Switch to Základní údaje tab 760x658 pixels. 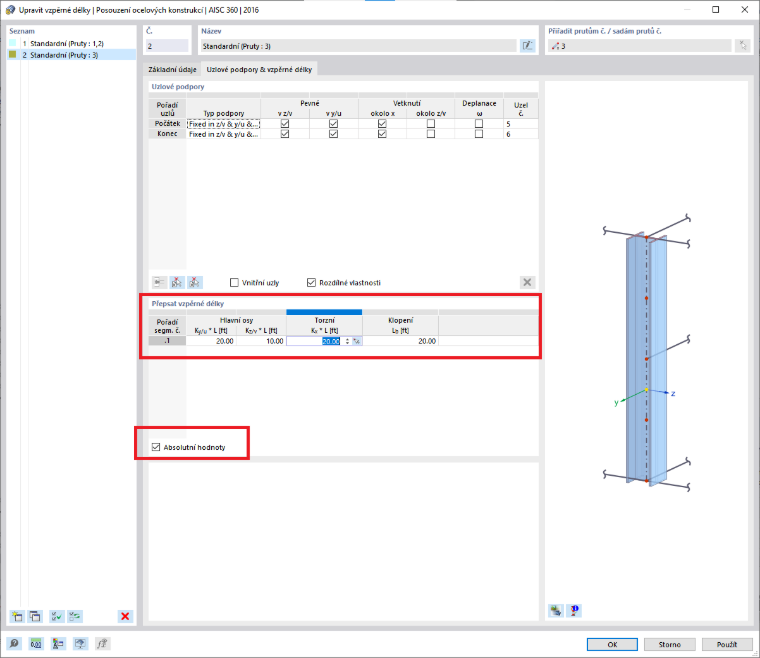click(x=172, y=69)
